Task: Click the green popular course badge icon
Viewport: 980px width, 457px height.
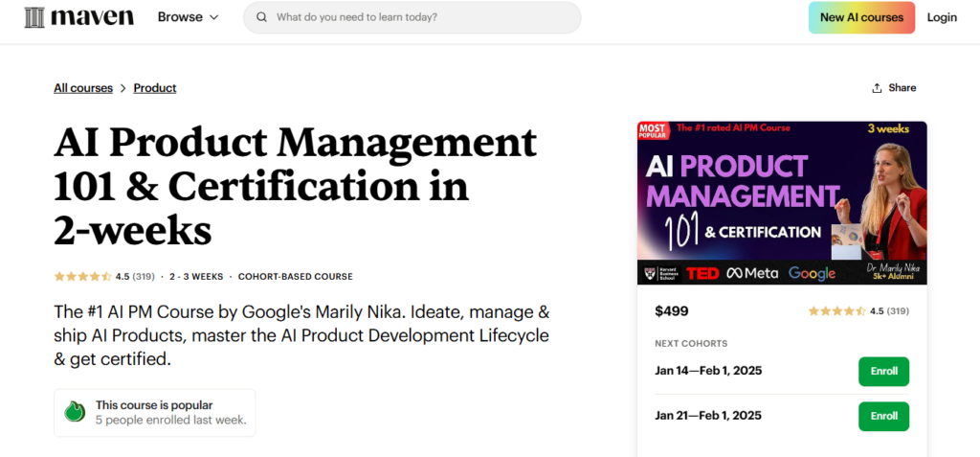Action: pyautogui.click(x=75, y=412)
